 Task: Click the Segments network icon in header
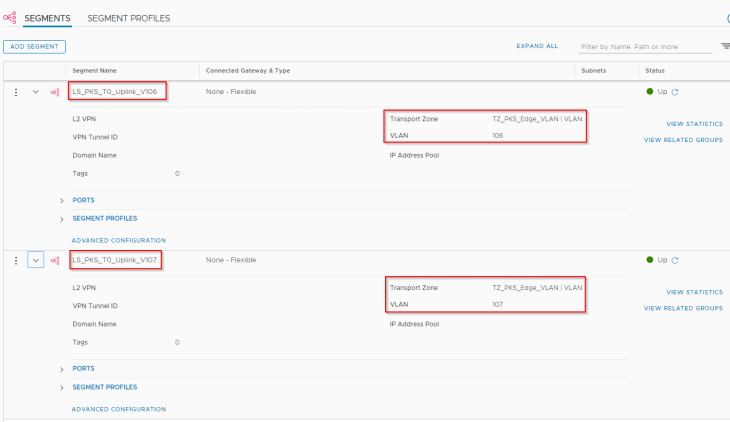pyautogui.click(x=10, y=18)
